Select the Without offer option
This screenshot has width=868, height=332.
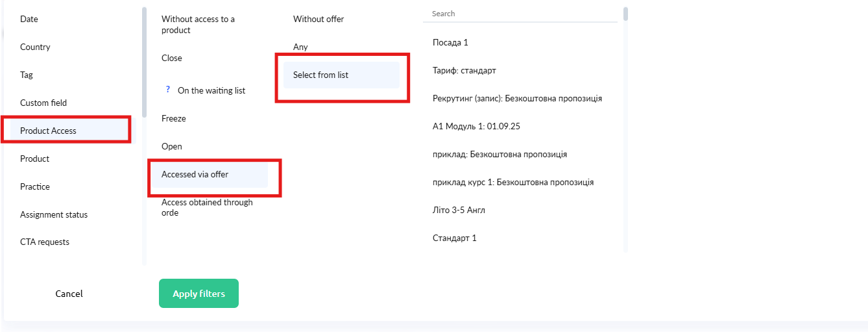[x=319, y=19]
